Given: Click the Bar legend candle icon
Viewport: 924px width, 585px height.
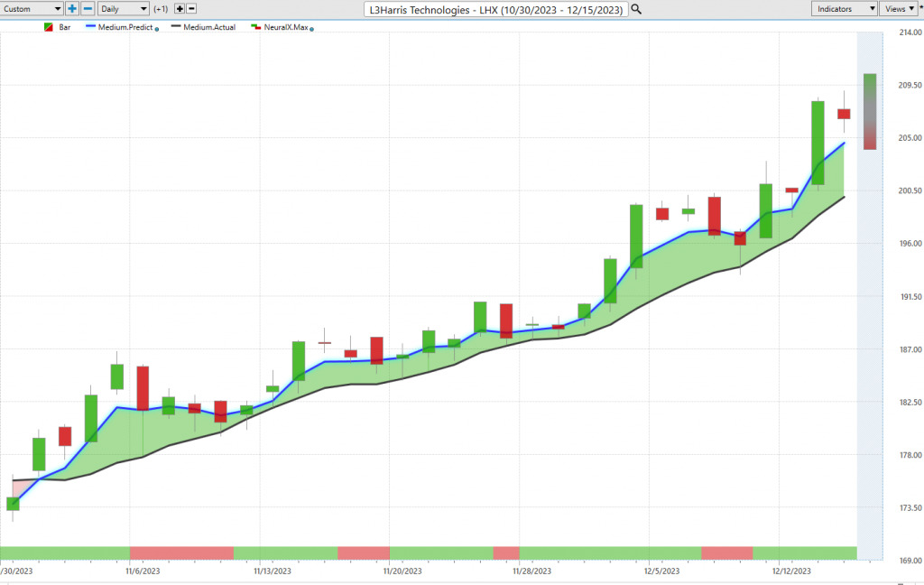Looking at the screenshot, I should [x=49, y=27].
